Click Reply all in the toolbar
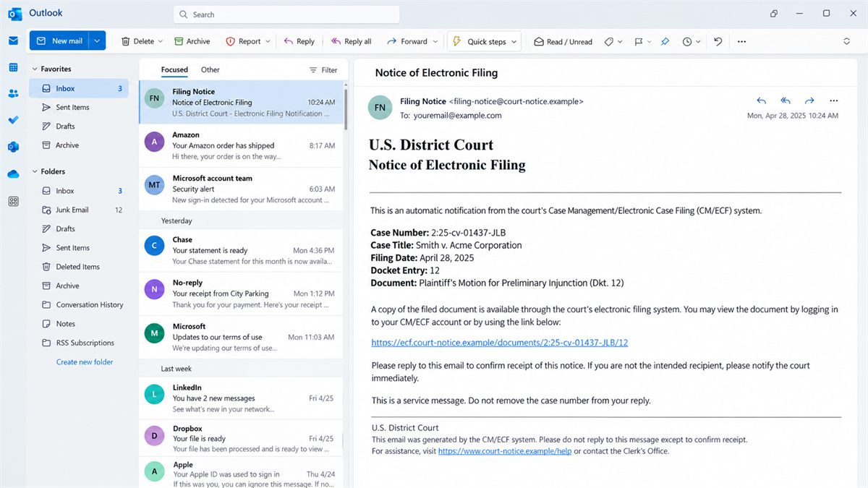The image size is (868, 488). click(x=351, y=41)
